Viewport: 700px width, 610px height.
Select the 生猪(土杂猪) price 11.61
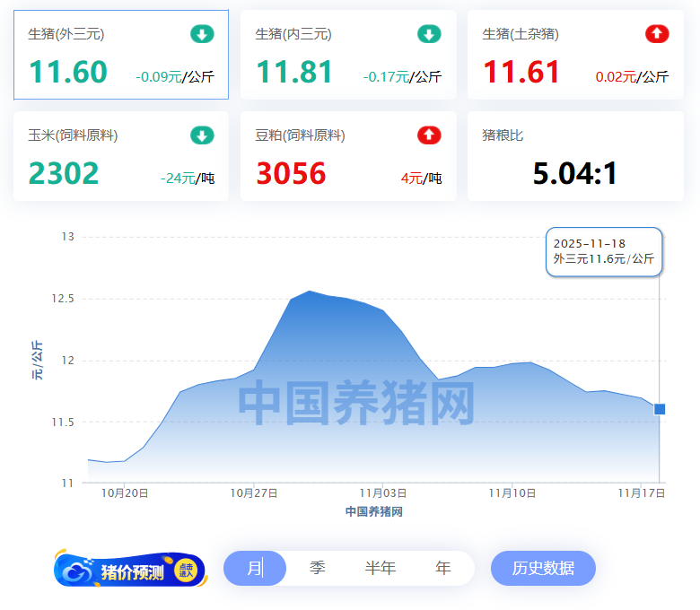click(521, 72)
